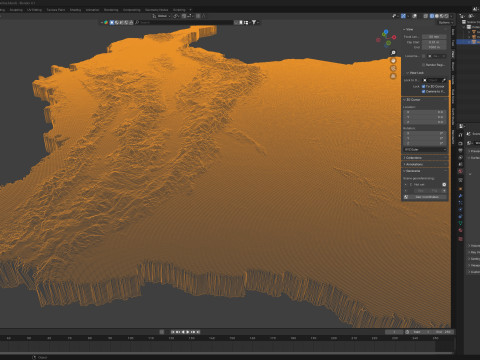Open the Scripting workspace tab

[x=179, y=10]
